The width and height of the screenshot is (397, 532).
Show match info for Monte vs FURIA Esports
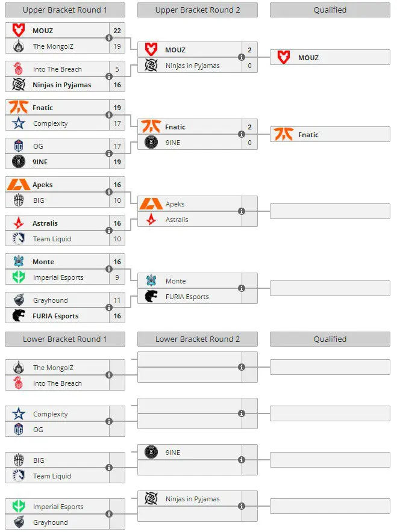242,289
